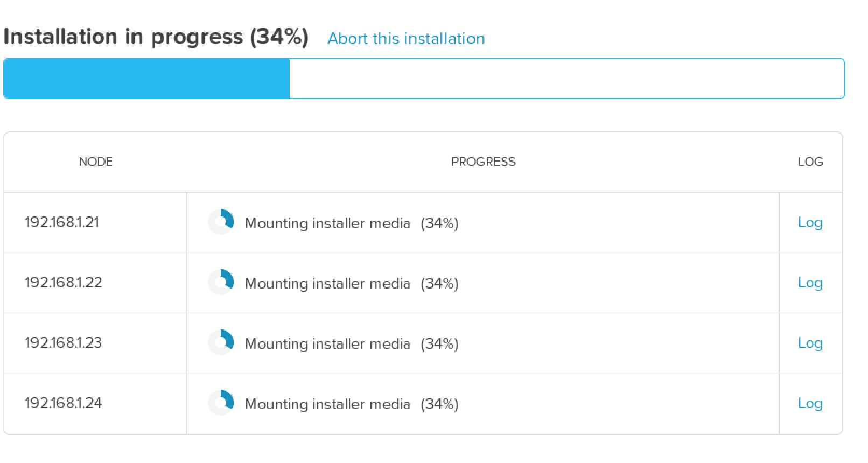View the Log for node 192.168.1.24
Image resolution: width=868 pixels, height=463 pixels.
point(810,403)
